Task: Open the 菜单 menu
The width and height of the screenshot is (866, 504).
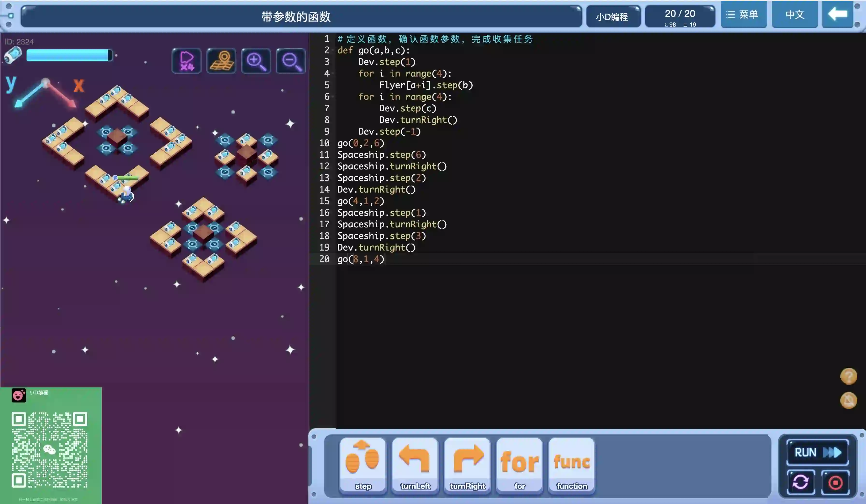Action: [744, 14]
